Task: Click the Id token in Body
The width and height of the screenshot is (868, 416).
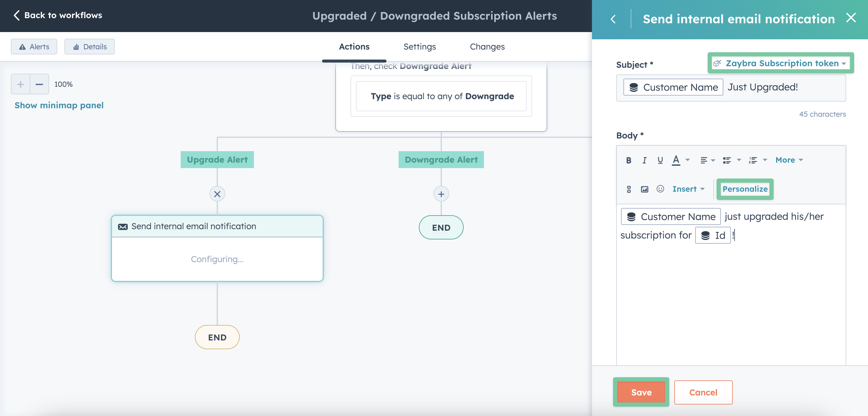Action: tap(712, 235)
